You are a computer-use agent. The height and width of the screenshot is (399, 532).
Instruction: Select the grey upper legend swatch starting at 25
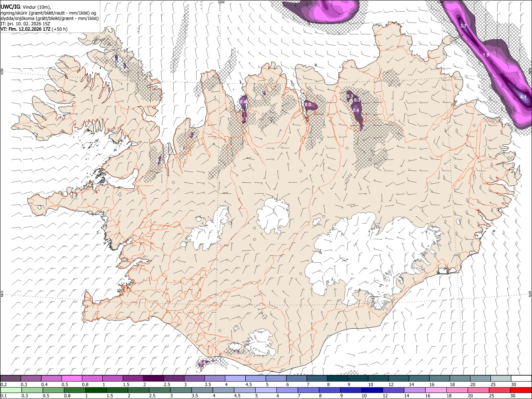[501, 378]
